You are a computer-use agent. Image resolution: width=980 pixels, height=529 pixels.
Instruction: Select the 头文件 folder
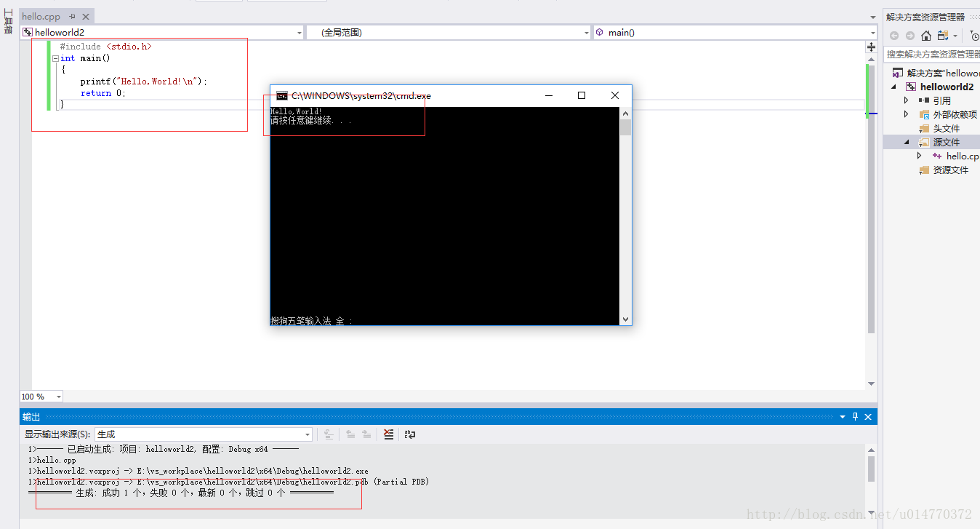(x=947, y=128)
